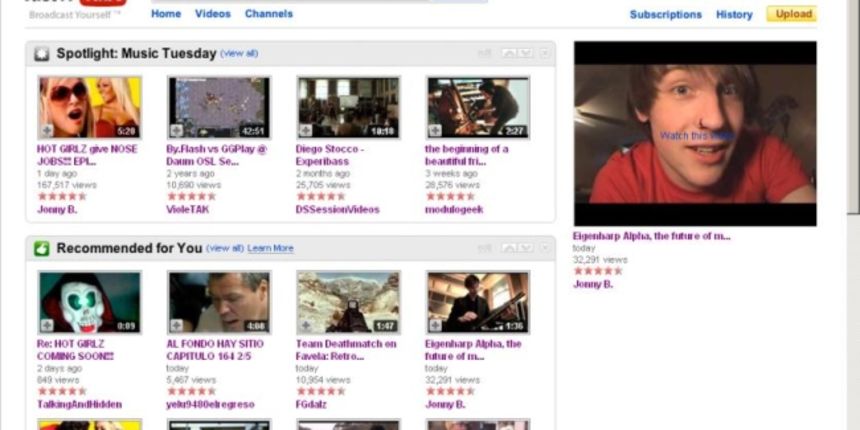Open By.Flash vs GGPlay @ Daum OSL title
Image resolution: width=860 pixels, height=430 pixels.
tap(217, 155)
